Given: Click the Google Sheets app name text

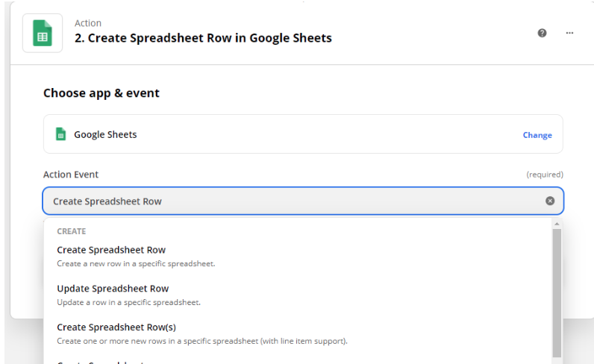Looking at the screenshot, I should (105, 134).
